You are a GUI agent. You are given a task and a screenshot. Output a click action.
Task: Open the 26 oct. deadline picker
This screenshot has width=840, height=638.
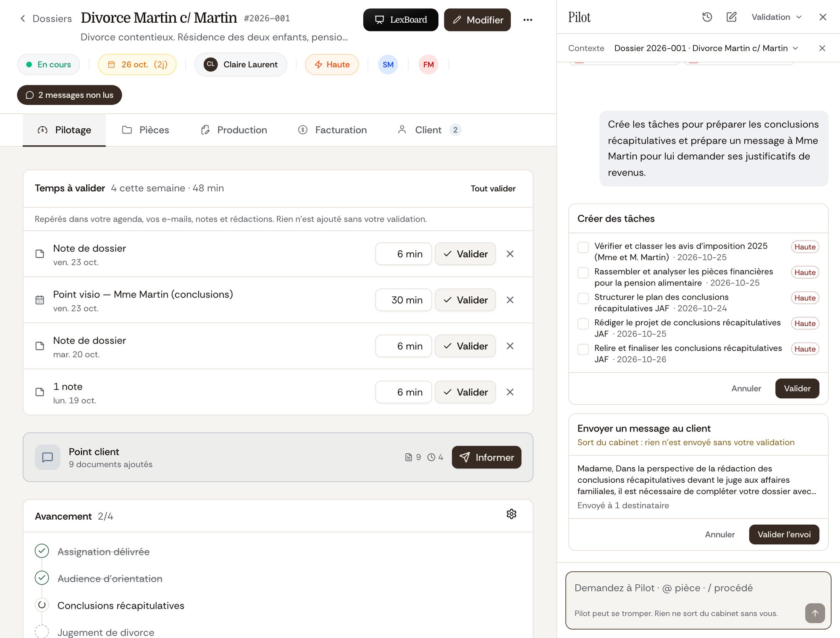pos(137,65)
